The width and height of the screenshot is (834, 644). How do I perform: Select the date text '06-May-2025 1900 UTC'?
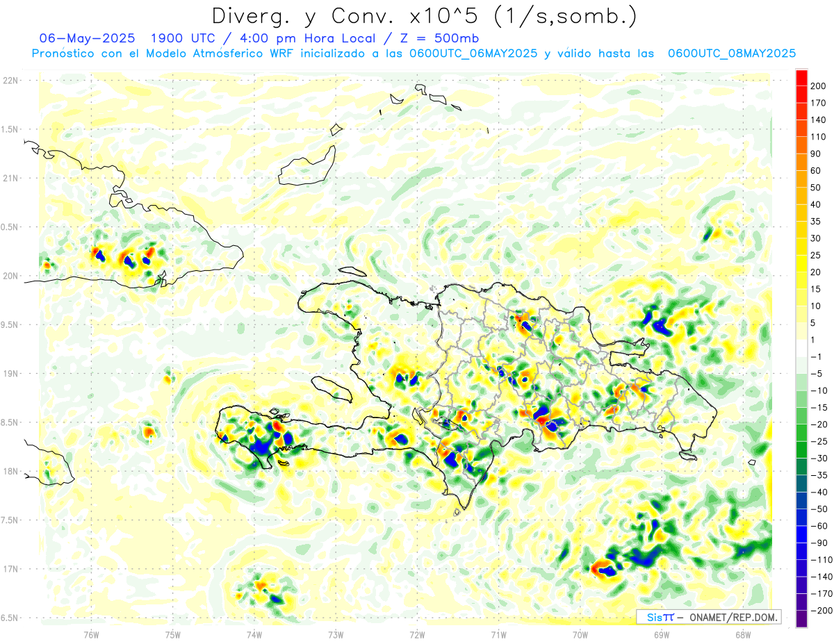click(128, 38)
